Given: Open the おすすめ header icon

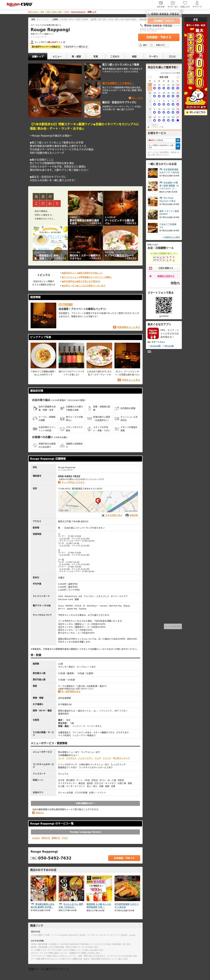Looking at the screenshot, I should pos(161,4).
